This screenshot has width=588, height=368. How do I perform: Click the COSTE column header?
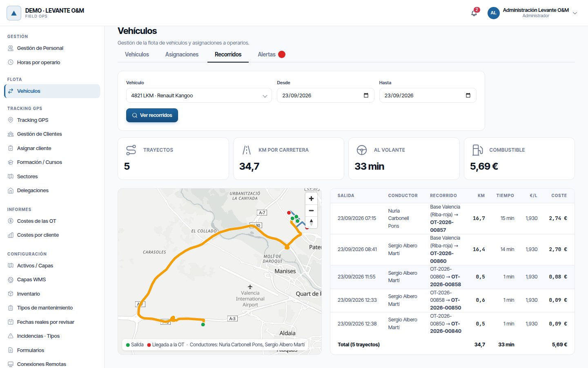tap(559, 196)
